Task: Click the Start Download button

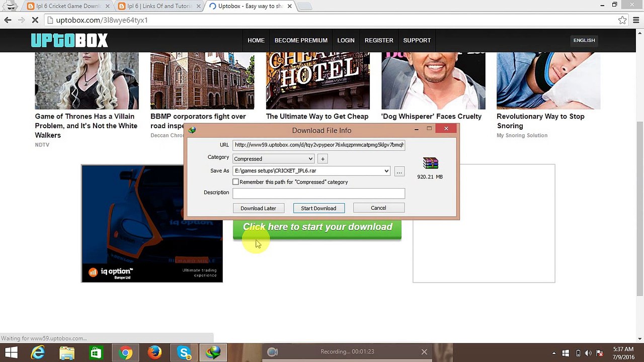Action: 318,208
